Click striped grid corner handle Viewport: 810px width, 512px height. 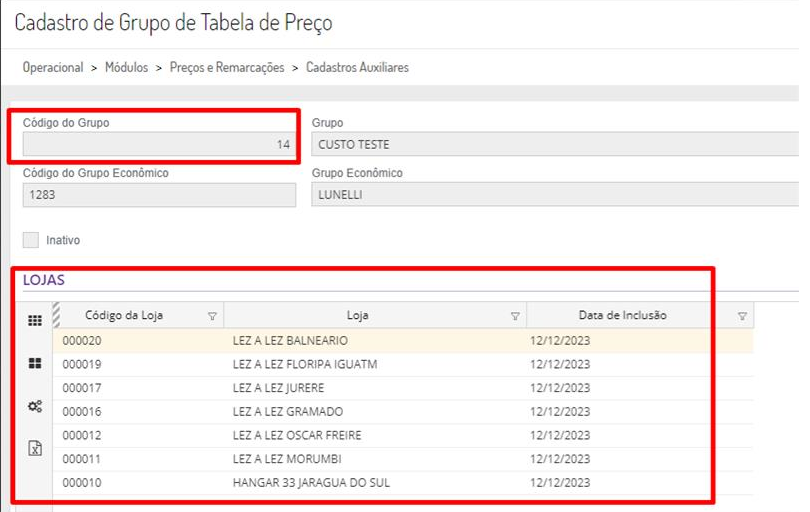[56, 314]
